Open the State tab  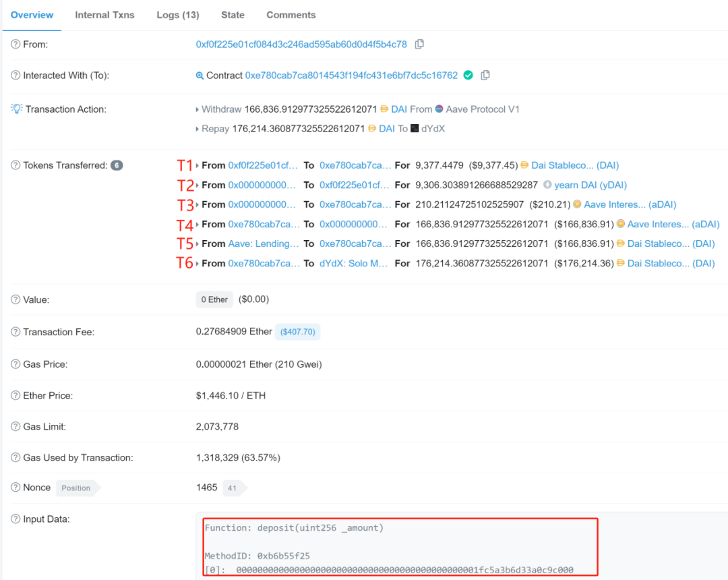pyautogui.click(x=233, y=15)
